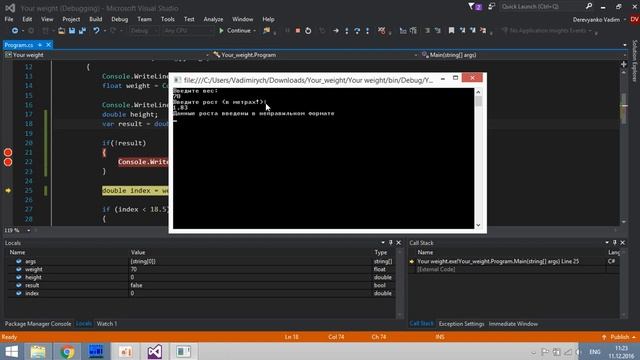This screenshot has height=360, width=640.
Task: Pin the Locals panel with auto-hide icon
Action: click(x=391, y=243)
